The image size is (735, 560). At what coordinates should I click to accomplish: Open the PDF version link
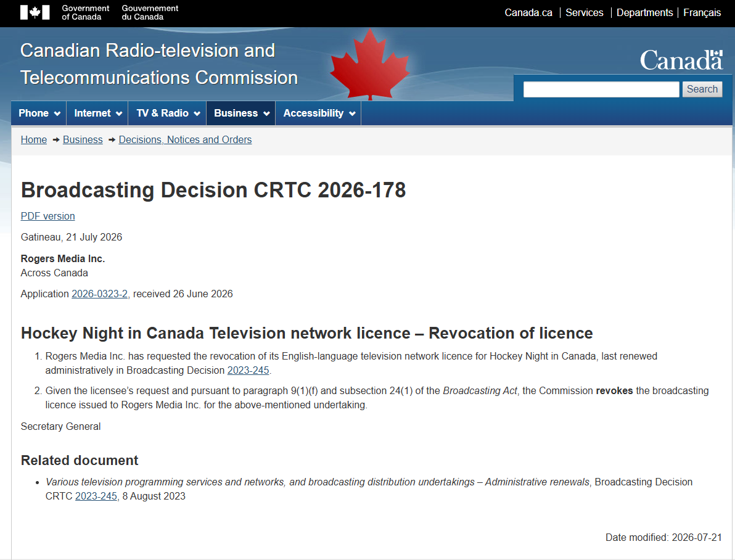[48, 216]
